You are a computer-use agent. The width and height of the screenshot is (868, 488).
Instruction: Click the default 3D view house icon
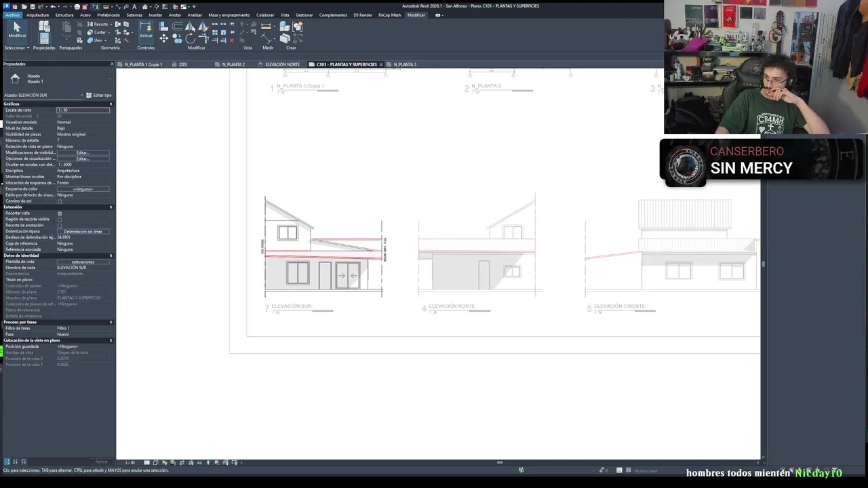[x=145, y=6]
